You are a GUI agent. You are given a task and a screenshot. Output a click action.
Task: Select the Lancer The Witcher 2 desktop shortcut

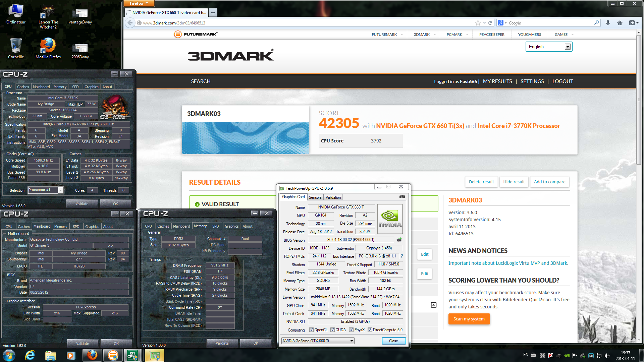coord(48,17)
